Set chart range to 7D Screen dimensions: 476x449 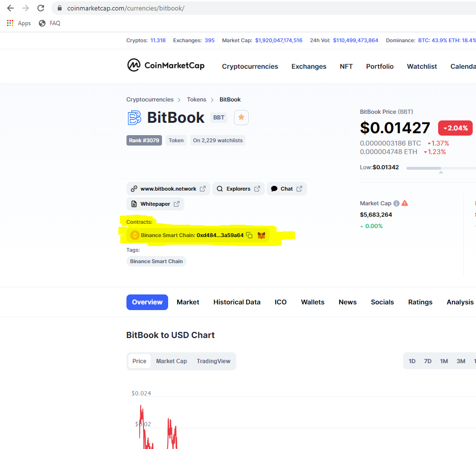428,361
